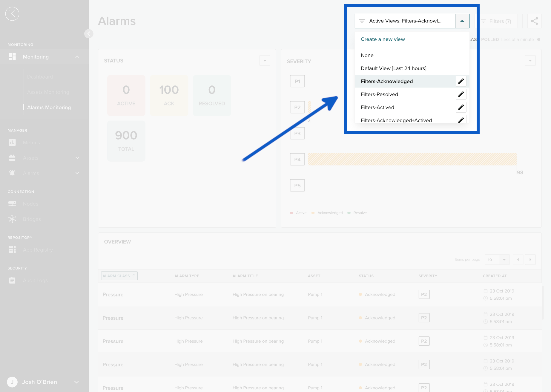The height and width of the screenshot is (392, 551).
Task: Open the Status card options dropdown
Action: (x=265, y=61)
